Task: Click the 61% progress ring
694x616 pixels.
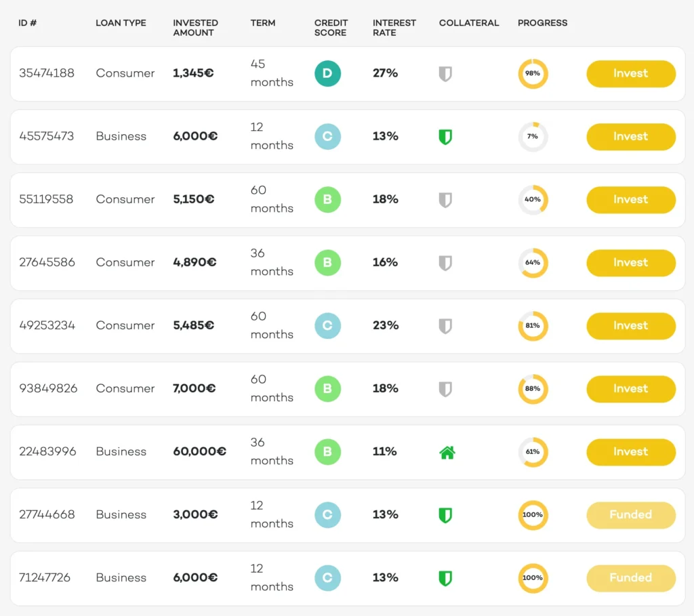Action: pos(533,452)
